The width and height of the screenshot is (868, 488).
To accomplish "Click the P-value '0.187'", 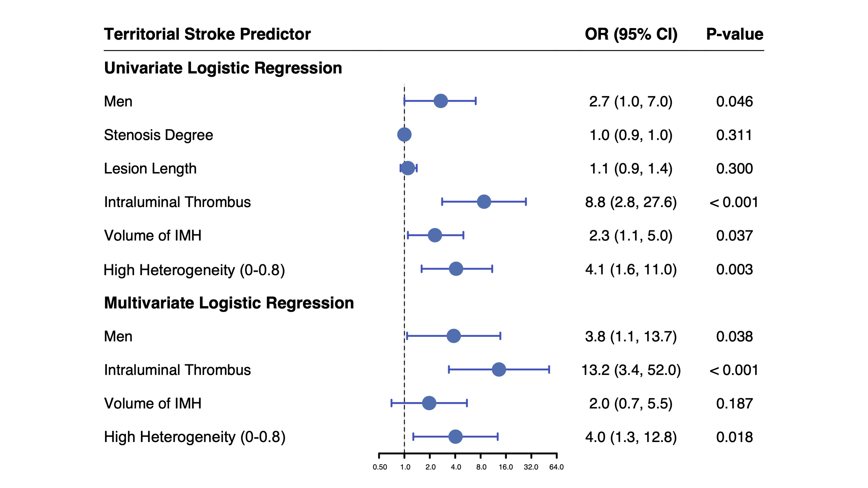I will click(x=734, y=404).
